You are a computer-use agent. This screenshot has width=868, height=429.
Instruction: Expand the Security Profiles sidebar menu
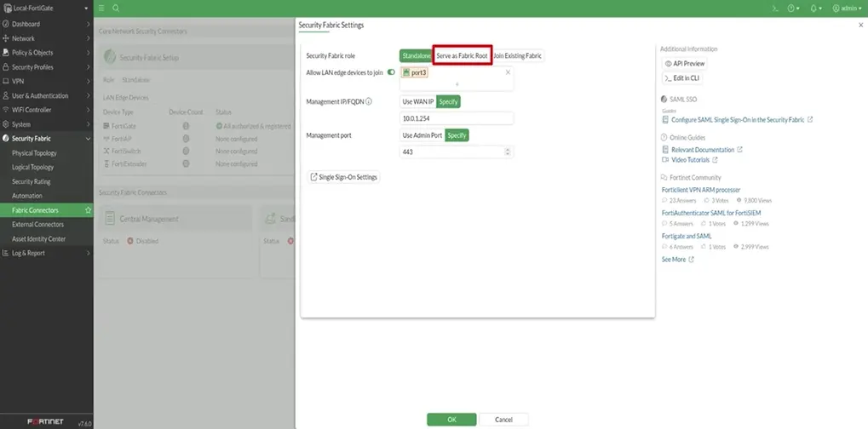click(x=47, y=67)
